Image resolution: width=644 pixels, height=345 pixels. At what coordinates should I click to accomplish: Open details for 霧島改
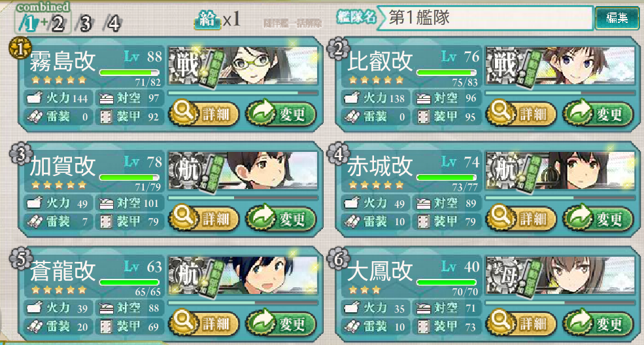tap(204, 114)
